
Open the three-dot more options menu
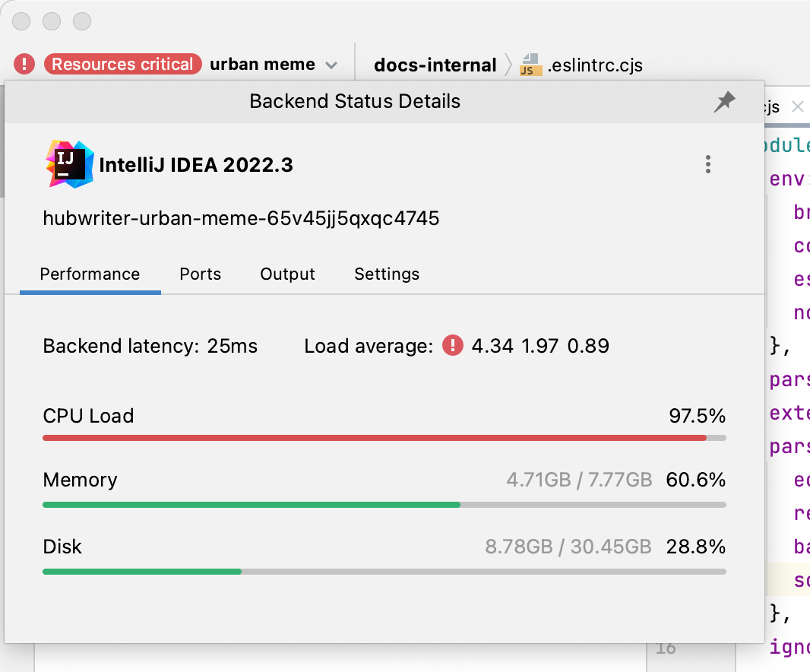[x=707, y=164]
